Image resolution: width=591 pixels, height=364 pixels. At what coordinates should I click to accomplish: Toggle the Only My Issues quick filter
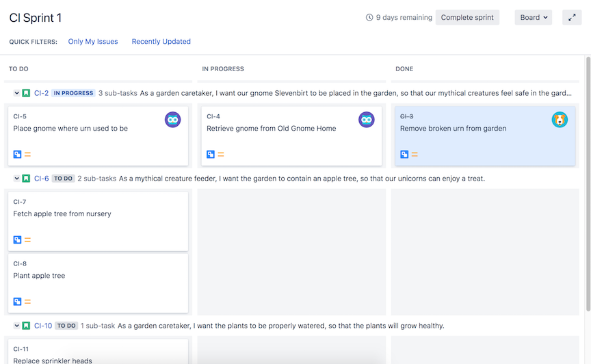[x=93, y=42]
